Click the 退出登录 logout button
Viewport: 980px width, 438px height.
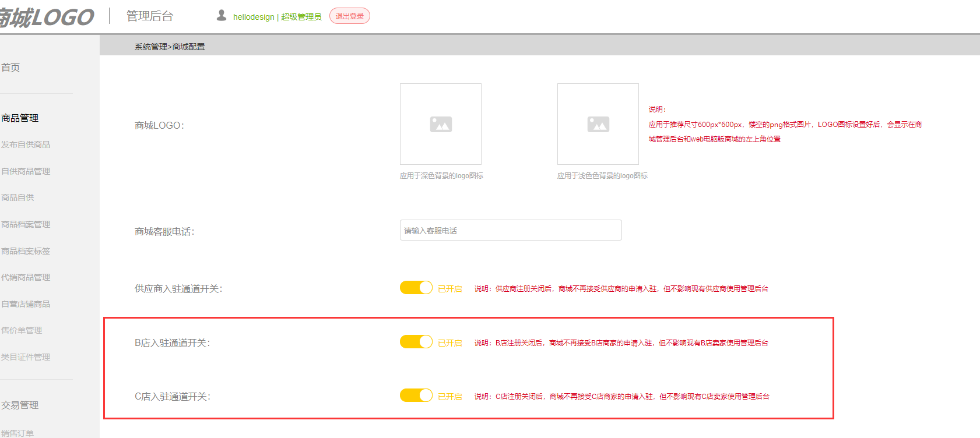(350, 16)
